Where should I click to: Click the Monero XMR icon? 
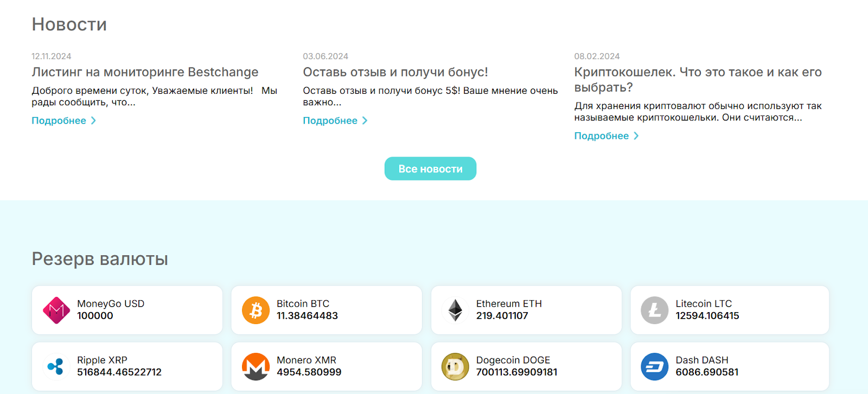click(x=256, y=367)
